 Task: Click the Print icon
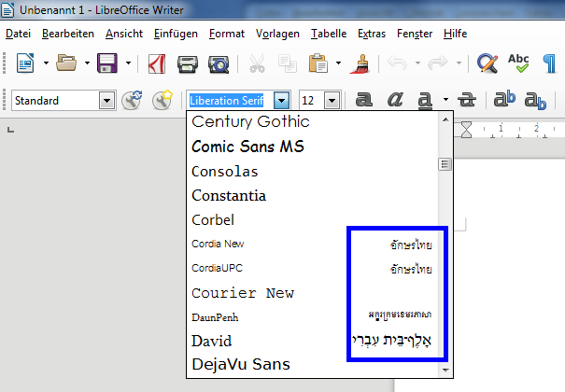click(x=188, y=64)
